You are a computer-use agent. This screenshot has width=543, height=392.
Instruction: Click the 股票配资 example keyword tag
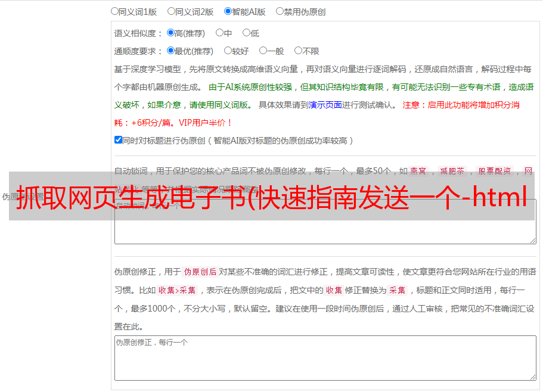coord(494,171)
